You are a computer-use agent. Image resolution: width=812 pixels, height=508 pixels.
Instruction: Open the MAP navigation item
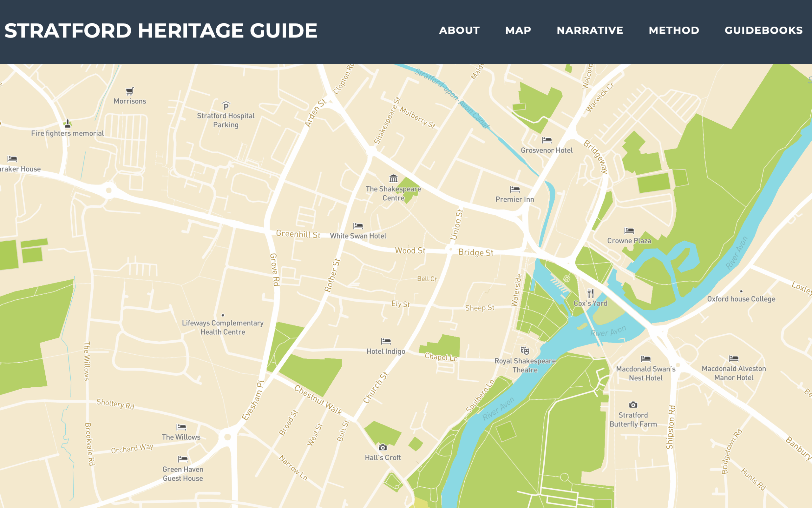click(518, 30)
